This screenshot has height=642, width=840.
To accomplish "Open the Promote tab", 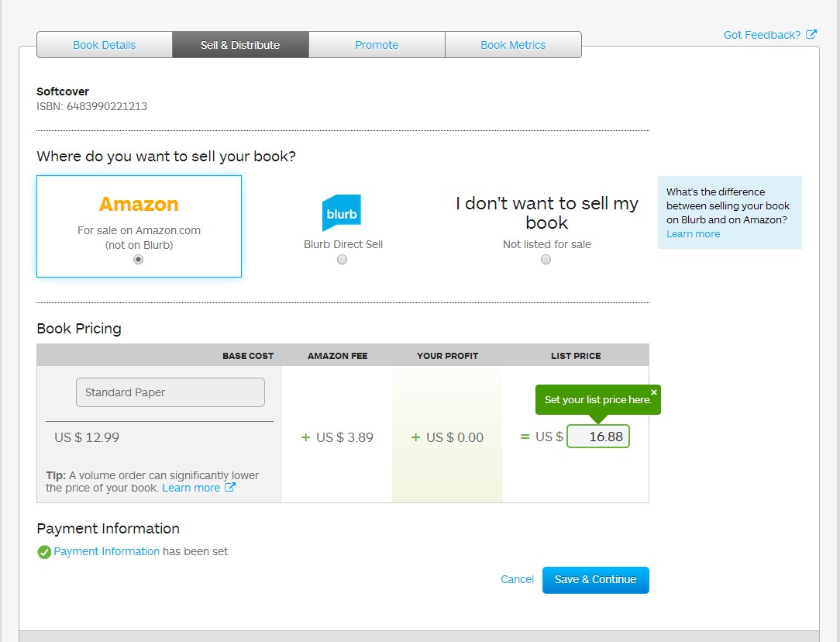I will click(377, 45).
